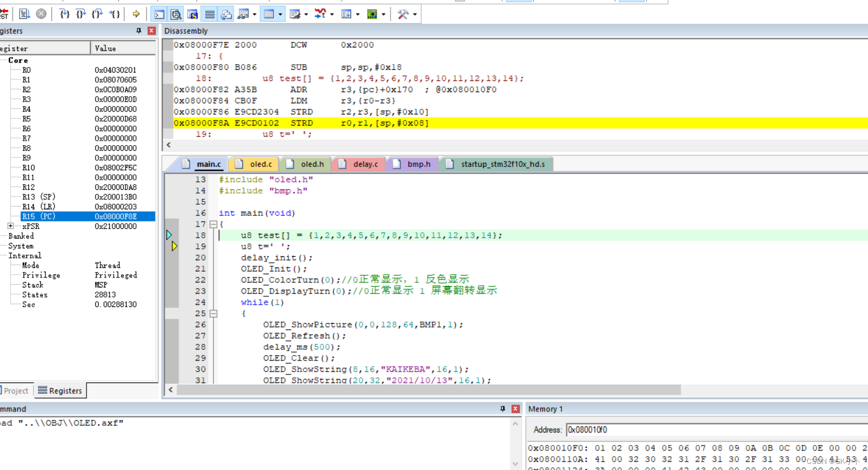Image resolution: width=868 pixels, height=470 pixels.
Task: Click the Trace Windows icon
Action: [x=346, y=14]
